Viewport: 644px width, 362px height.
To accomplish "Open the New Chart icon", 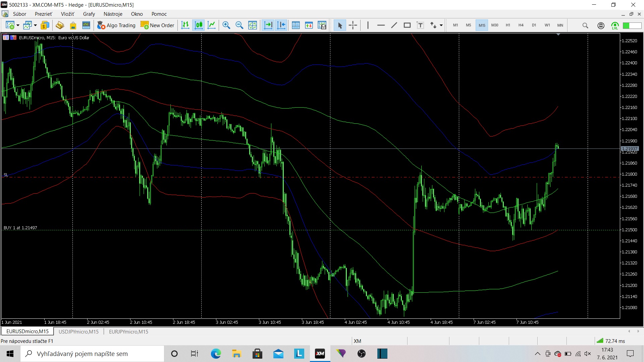I will coord(10,25).
